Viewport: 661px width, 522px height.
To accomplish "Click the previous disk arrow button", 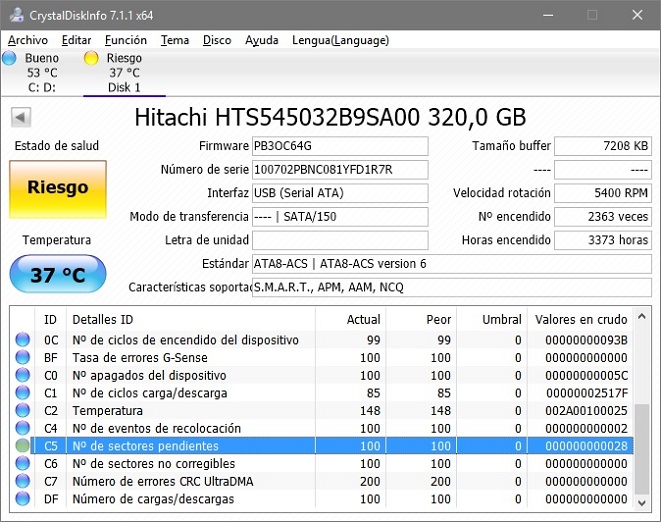I will pos(19,117).
